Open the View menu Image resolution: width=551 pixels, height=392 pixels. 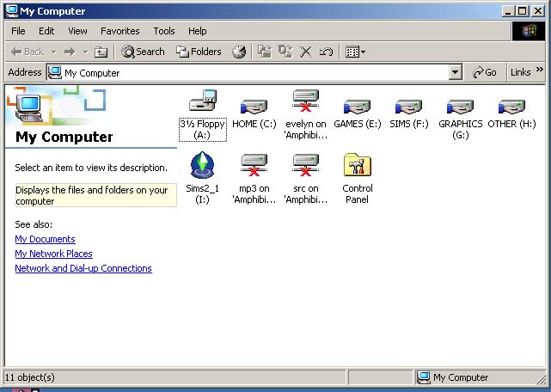(x=77, y=31)
